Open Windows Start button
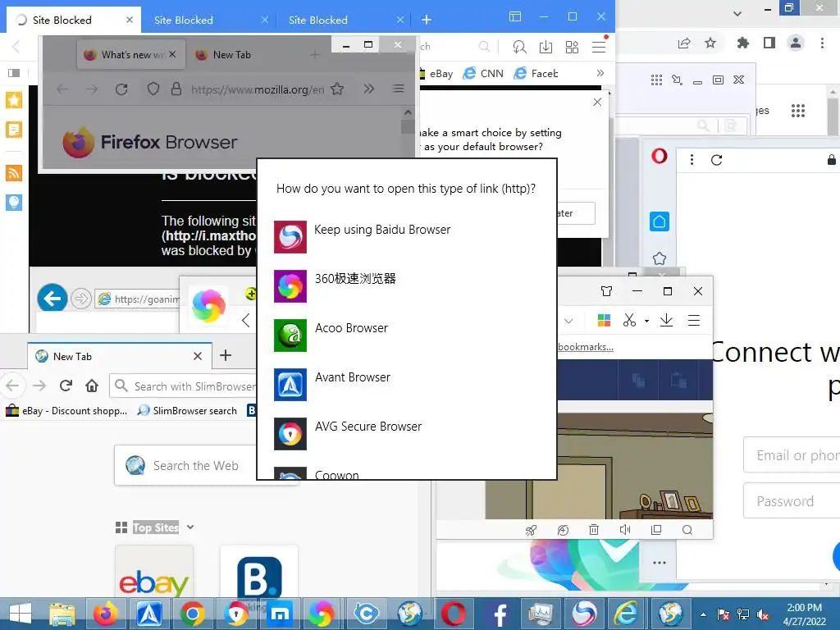The image size is (840, 630). tap(20, 614)
